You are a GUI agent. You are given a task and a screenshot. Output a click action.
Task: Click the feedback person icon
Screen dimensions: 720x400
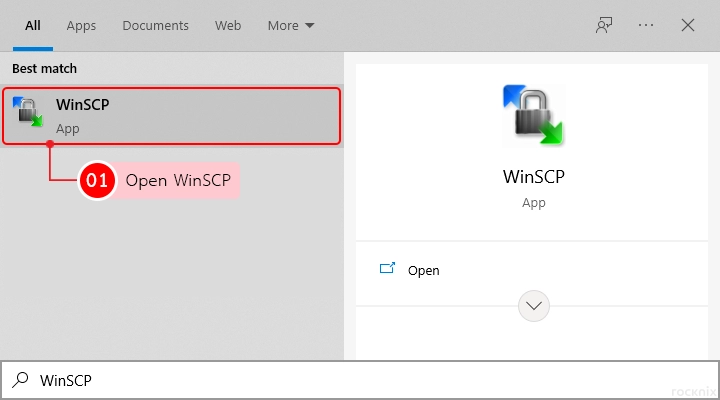(x=603, y=25)
